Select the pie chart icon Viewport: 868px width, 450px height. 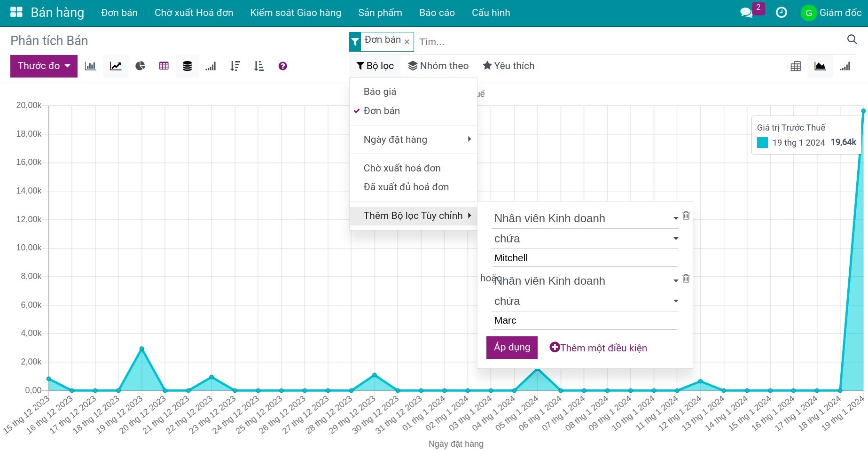pos(140,66)
